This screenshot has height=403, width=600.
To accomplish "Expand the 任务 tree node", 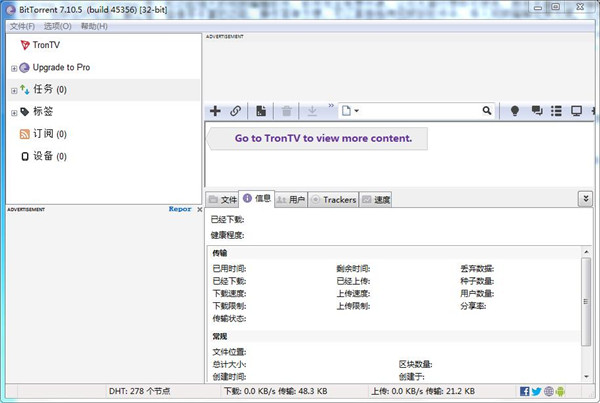I will point(14,91).
